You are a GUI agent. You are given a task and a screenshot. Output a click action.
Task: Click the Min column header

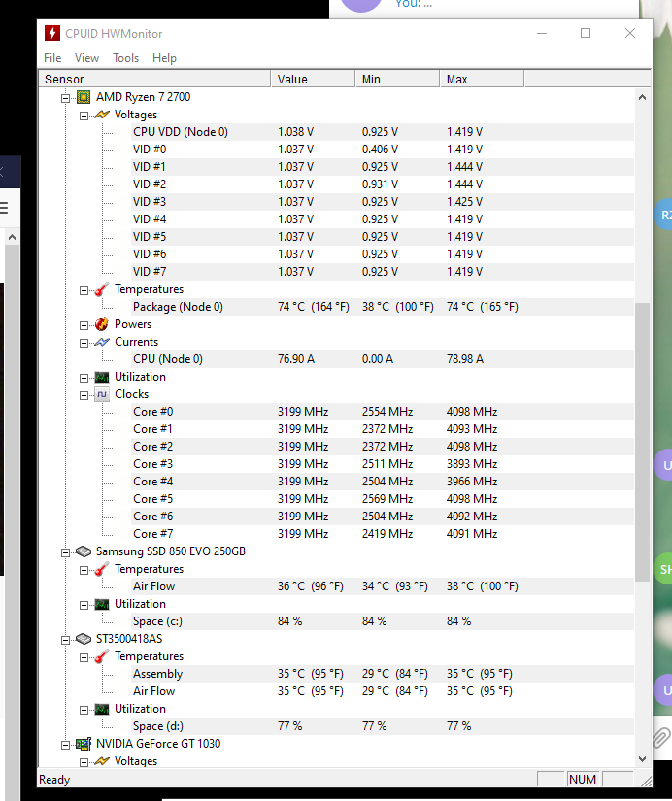click(x=397, y=80)
